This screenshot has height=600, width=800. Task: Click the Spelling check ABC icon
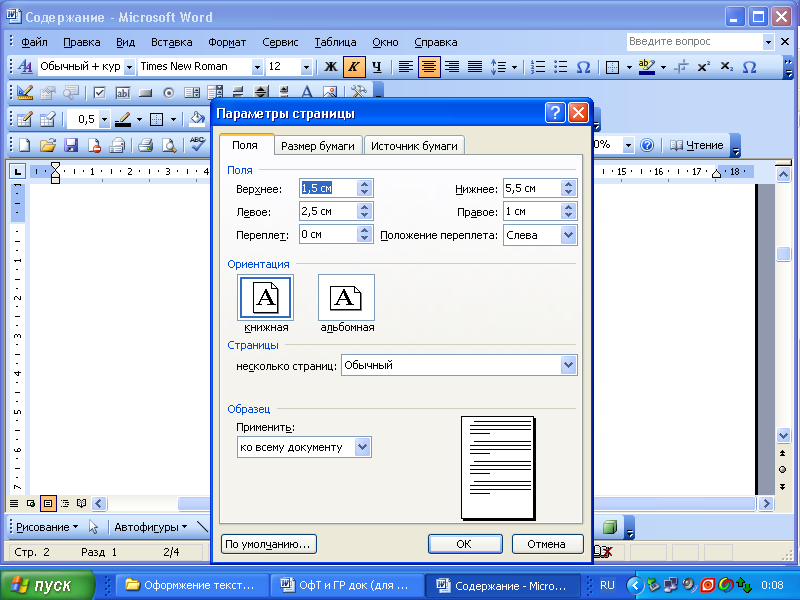pyautogui.click(x=197, y=144)
